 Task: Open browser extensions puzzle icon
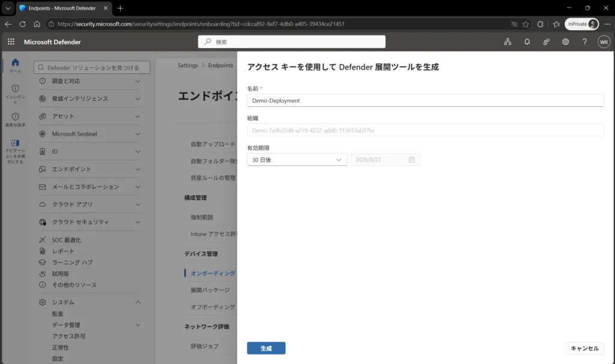[541, 24]
